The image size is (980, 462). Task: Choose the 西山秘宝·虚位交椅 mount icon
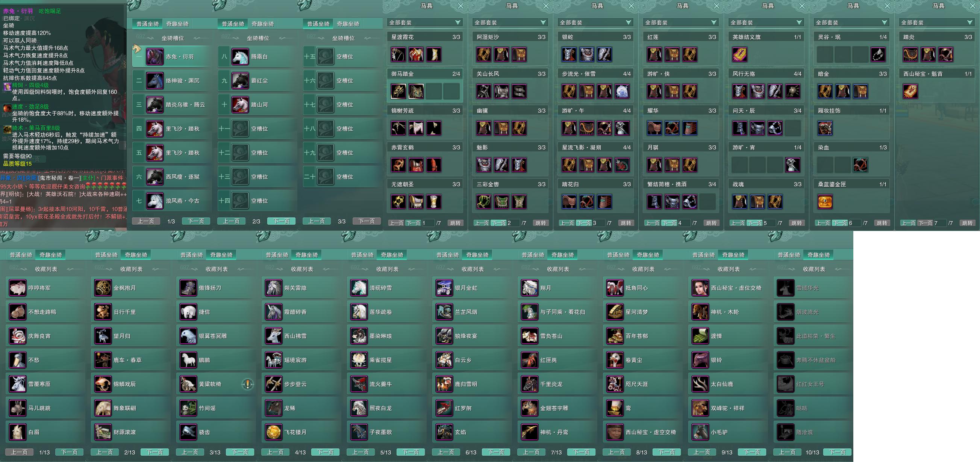click(700, 288)
